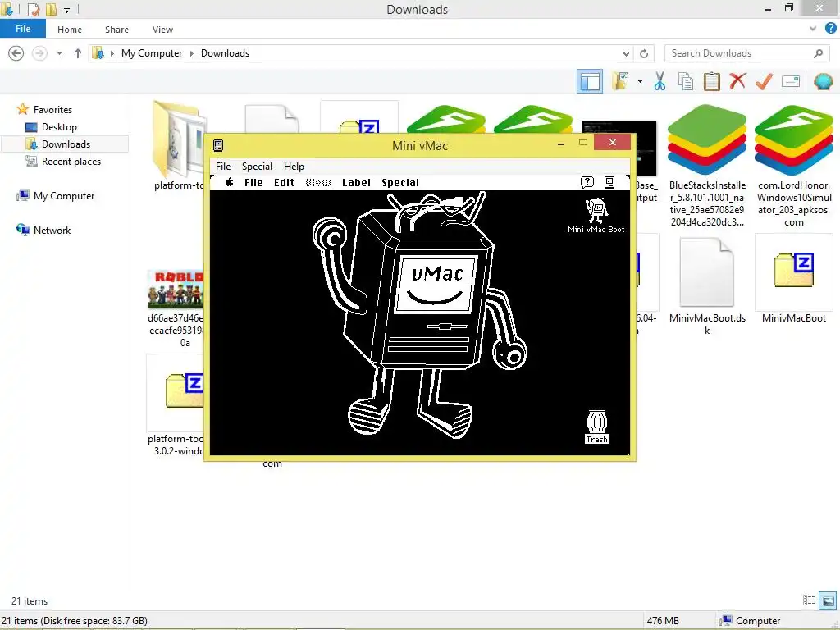Select the MinivMacBoot.dsk file
Screen dimensions: 840x630
[x=707, y=286]
